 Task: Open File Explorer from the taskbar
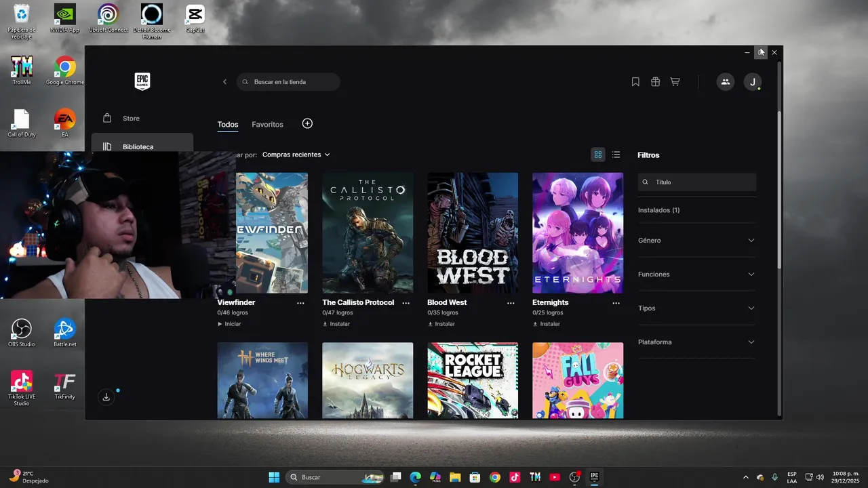point(455,477)
